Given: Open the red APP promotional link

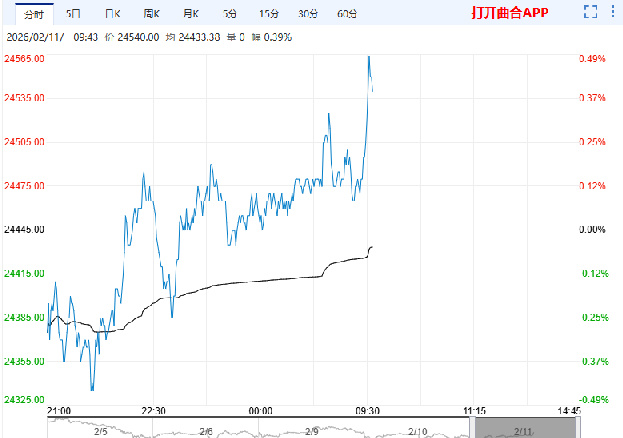Looking at the screenshot, I should tap(509, 15).
